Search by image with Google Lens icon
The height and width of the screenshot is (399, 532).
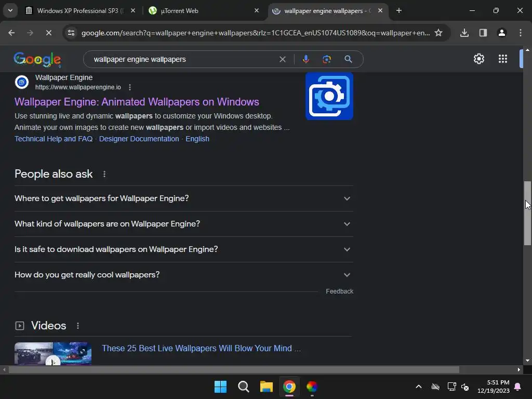click(x=327, y=59)
